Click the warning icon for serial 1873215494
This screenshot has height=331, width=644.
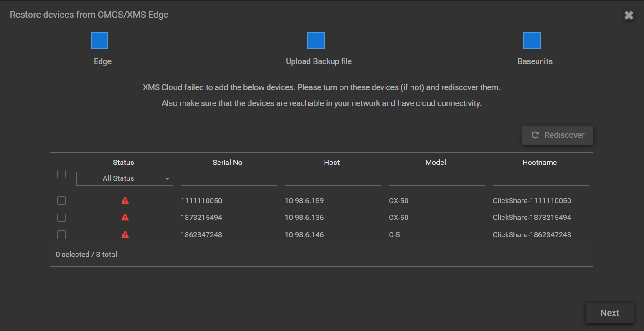[125, 218]
